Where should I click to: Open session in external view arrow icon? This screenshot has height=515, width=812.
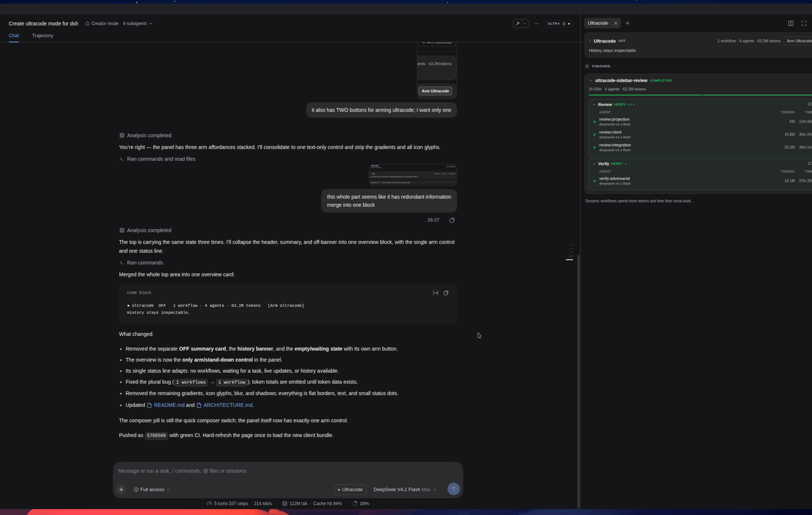click(517, 23)
